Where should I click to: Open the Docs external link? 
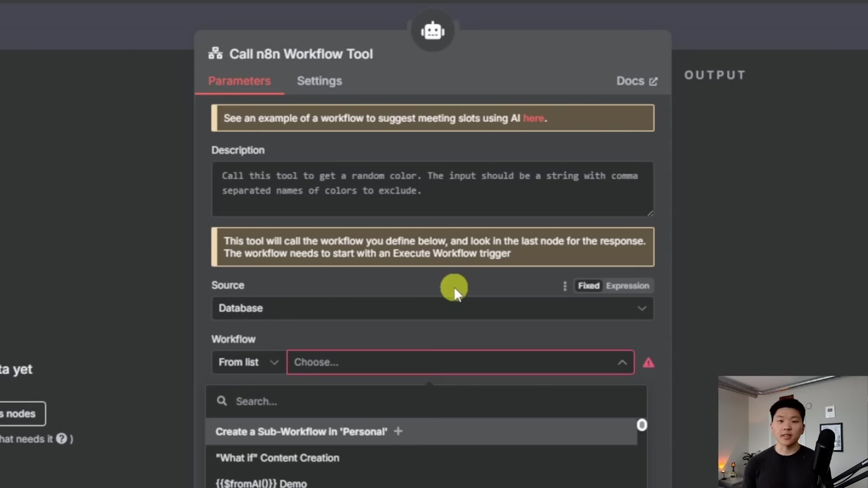coord(637,81)
